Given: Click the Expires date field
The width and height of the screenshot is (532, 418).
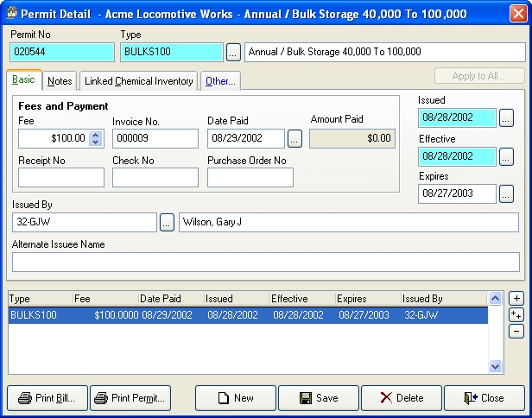Looking at the screenshot, I should (457, 194).
